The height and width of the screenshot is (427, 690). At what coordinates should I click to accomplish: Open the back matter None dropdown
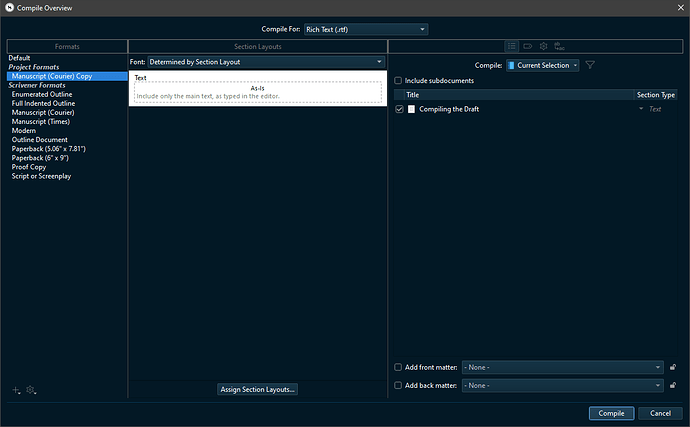[x=562, y=385]
